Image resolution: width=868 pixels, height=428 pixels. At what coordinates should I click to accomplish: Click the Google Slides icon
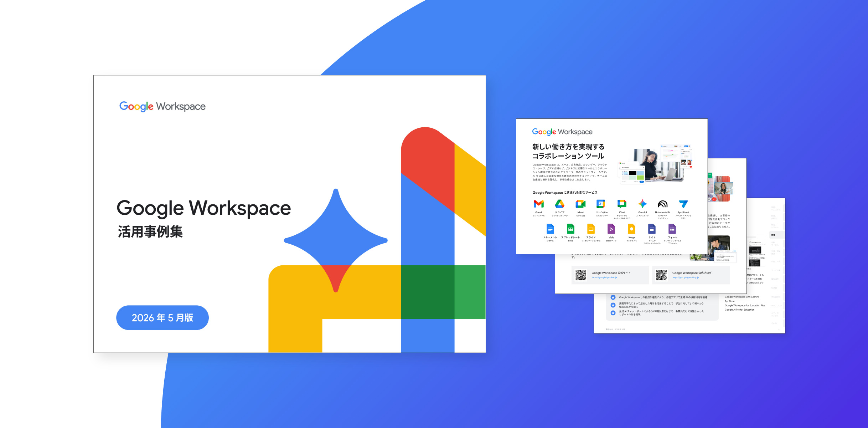point(591,229)
